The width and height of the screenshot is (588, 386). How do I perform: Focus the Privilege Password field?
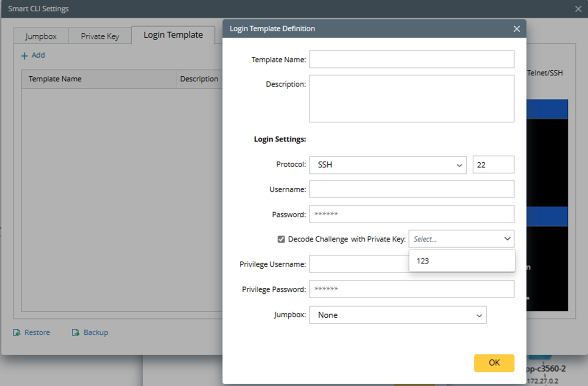(411, 289)
